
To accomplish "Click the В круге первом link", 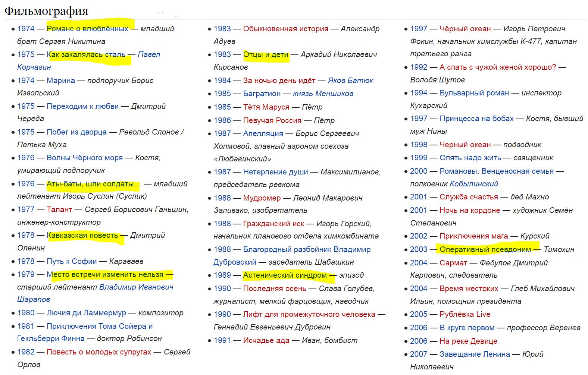I will pyautogui.click(x=467, y=328).
